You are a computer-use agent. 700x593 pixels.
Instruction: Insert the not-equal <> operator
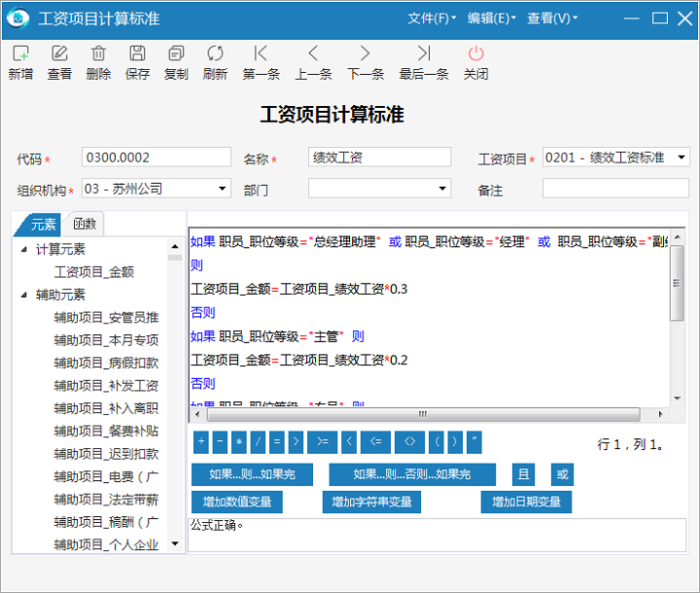pyautogui.click(x=410, y=442)
